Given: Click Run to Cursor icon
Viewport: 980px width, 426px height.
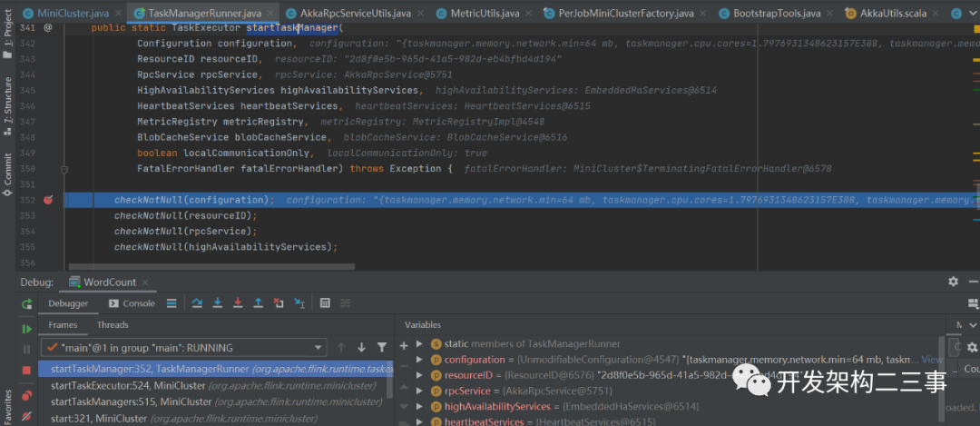Looking at the screenshot, I should pyautogui.click(x=299, y=303).
